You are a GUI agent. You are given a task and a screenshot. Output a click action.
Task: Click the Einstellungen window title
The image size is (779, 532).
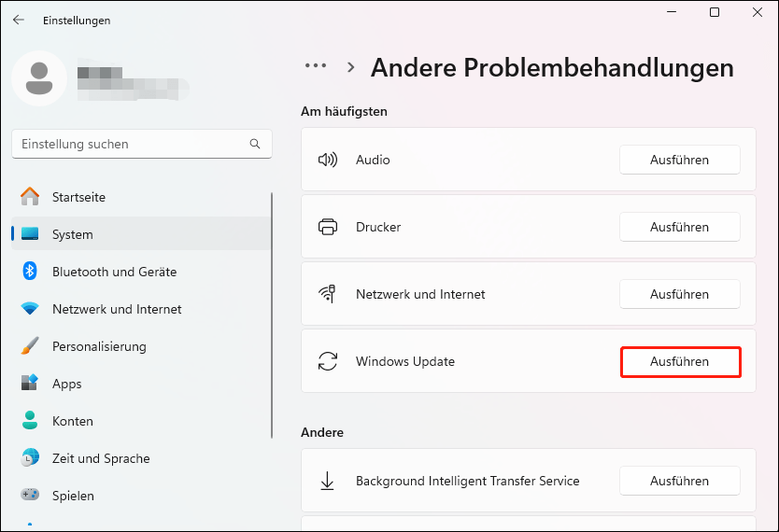tap(77, 21)
